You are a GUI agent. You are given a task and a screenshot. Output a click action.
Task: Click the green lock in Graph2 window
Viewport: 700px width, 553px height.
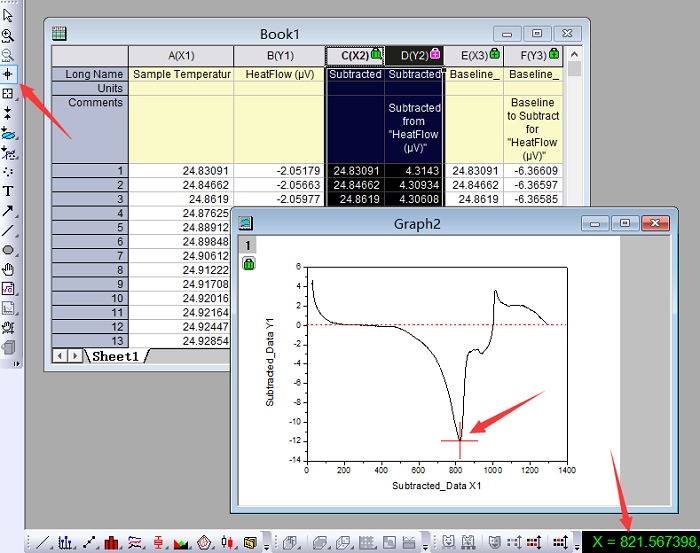click(x=249, y=264)
